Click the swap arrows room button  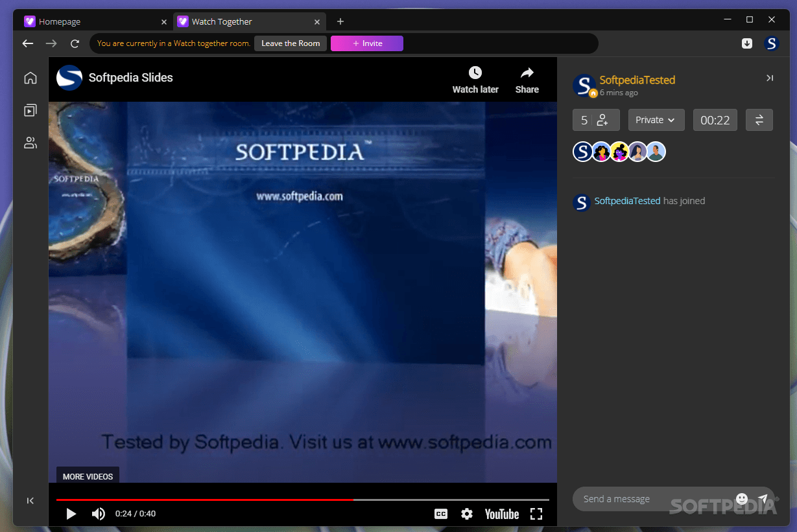click(759, 120)
